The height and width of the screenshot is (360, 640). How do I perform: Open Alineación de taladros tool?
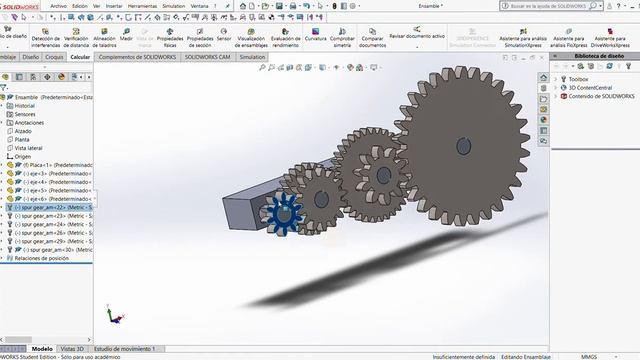(104, 38)
